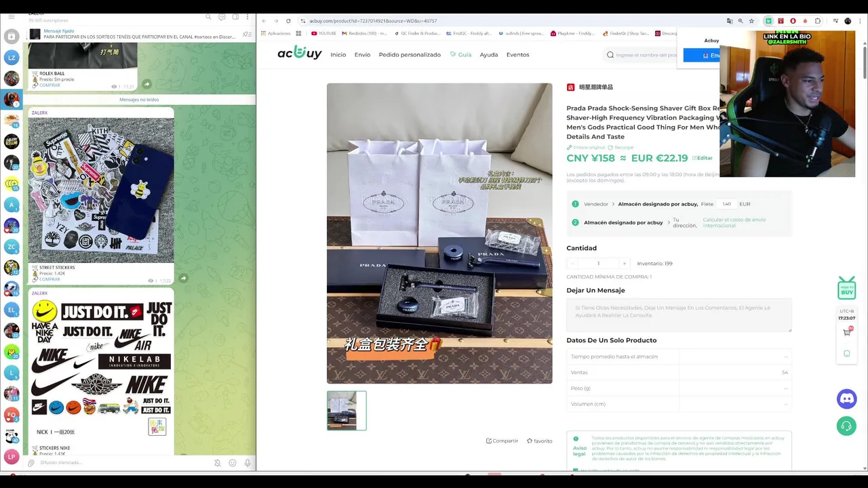Go to the Inicio menu item
This screenshot has width=868, height=488.
[x=338, y=55]
